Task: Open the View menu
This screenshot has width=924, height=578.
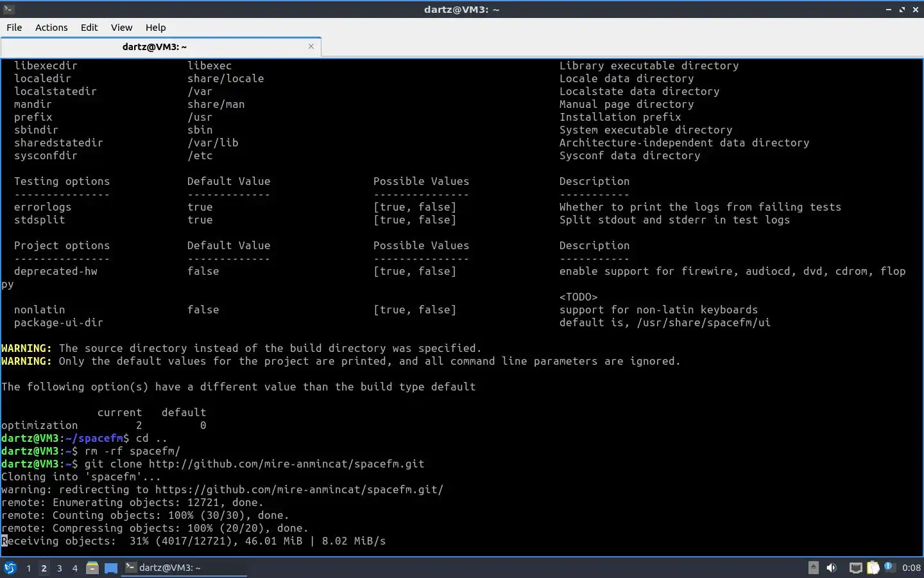Action: [x=121, y=28]
